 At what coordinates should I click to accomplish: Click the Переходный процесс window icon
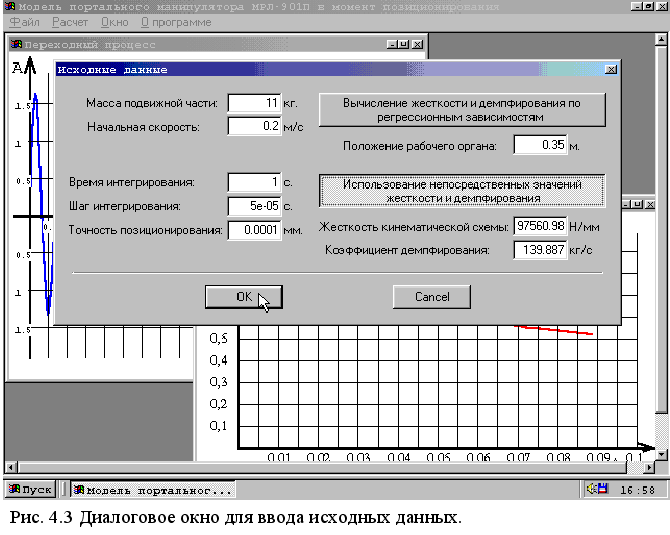pos(15,44)
